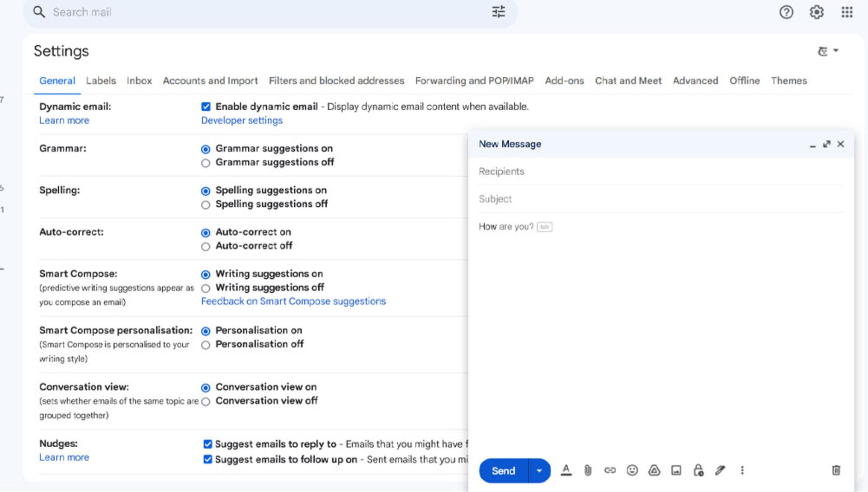
Task: Switch to the Inbox tab
Action: point(139,81)
